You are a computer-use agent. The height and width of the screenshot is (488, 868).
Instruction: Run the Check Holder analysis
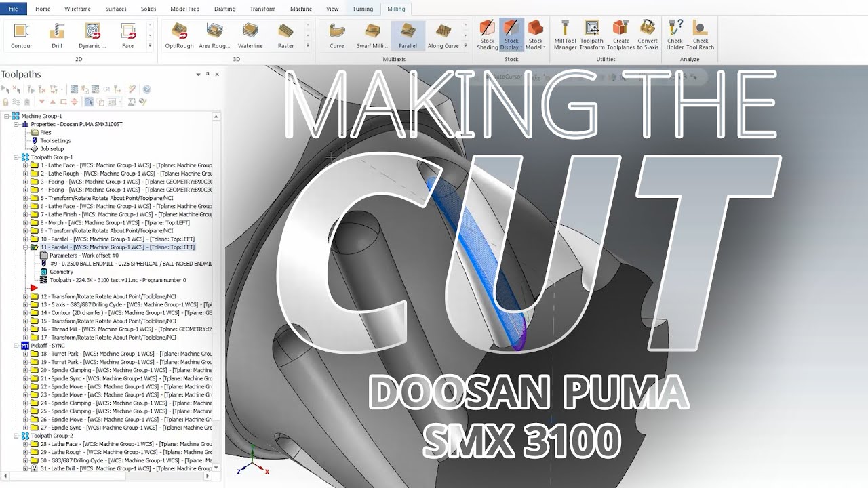pyautogui.click(x=675, y=35)
